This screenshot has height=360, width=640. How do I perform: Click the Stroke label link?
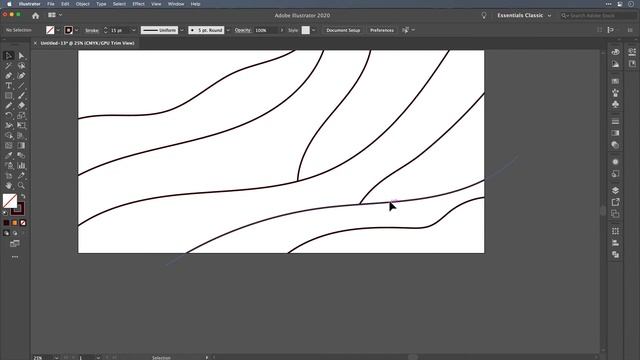click(92, 30)
